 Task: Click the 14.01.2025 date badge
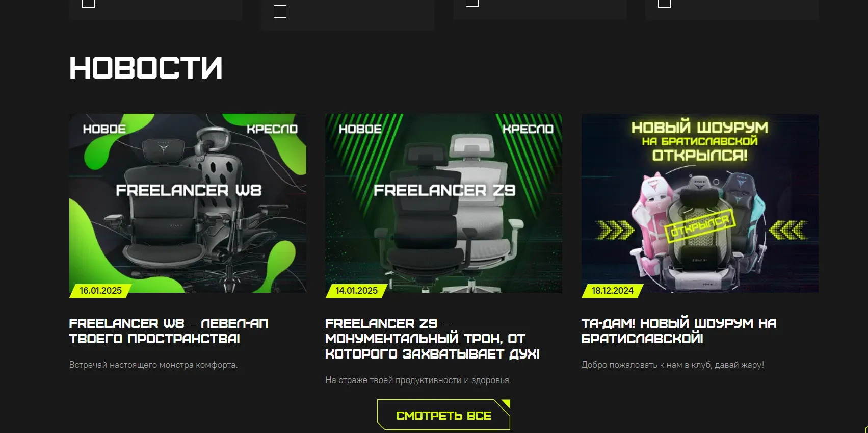click(356, 291)
